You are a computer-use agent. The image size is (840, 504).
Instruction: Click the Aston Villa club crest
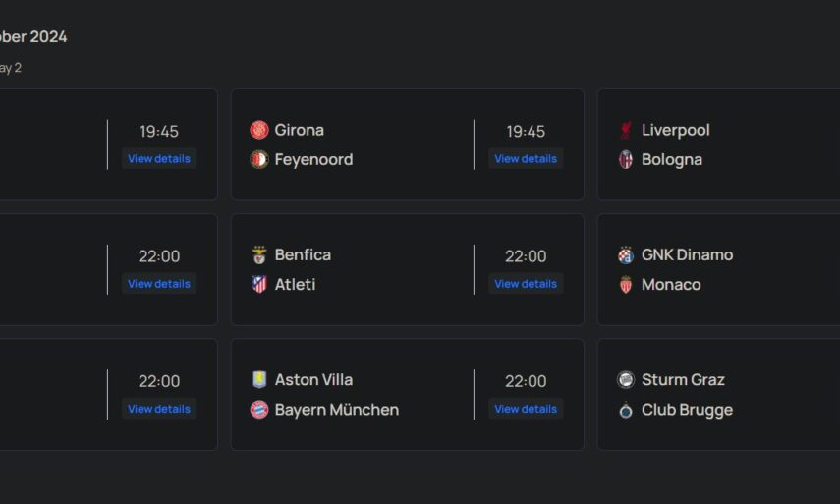pyautogui.click(x=259, y=379)
